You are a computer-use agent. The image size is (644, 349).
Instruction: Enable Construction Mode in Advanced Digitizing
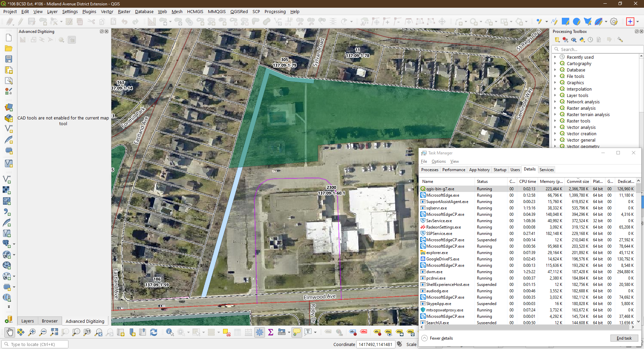click(x=33, y=40)
